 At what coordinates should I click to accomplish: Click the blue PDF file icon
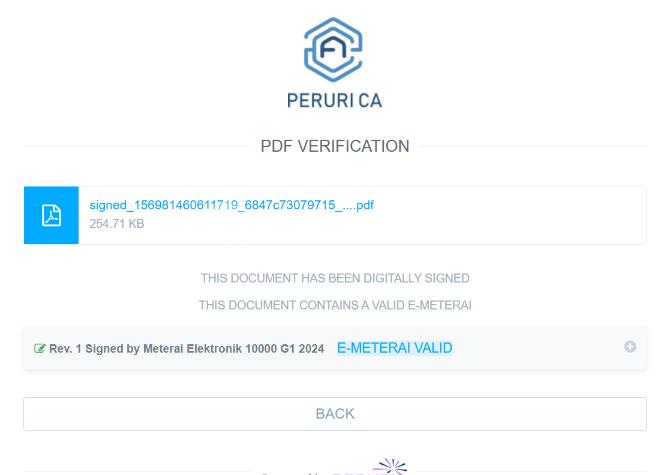[51, 215]
